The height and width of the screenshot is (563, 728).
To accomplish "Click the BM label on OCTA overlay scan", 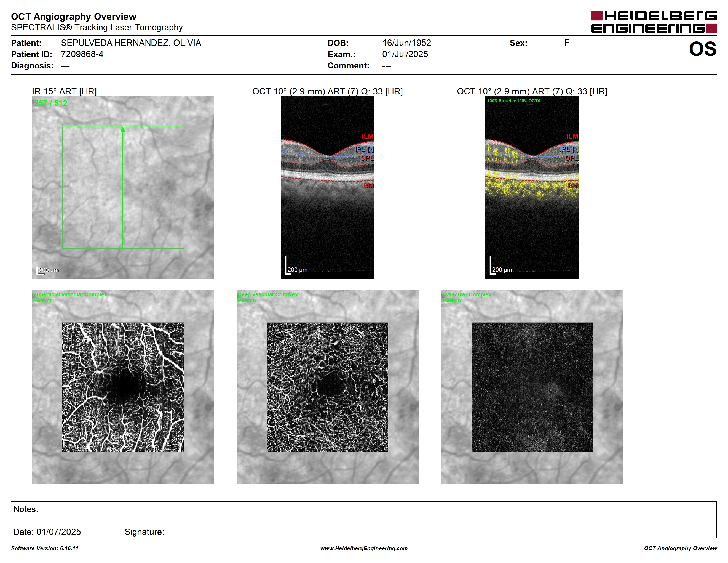I will 573,186.
